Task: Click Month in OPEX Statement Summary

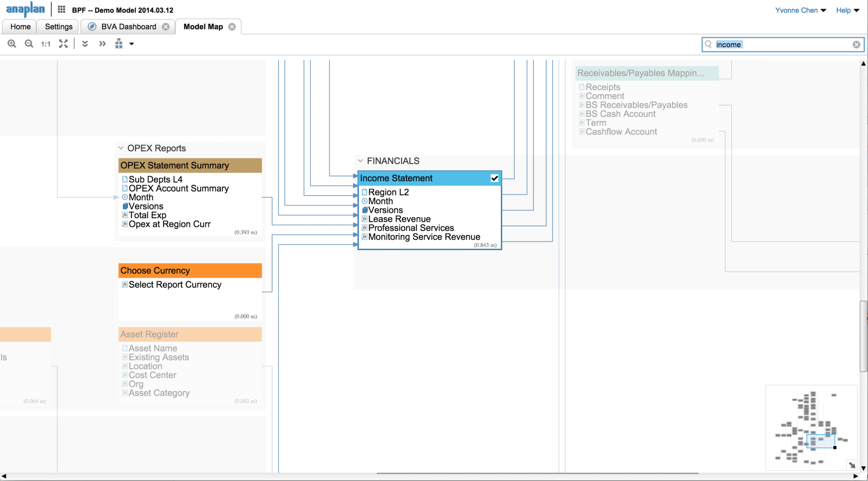Action: (x=141, y=198)
